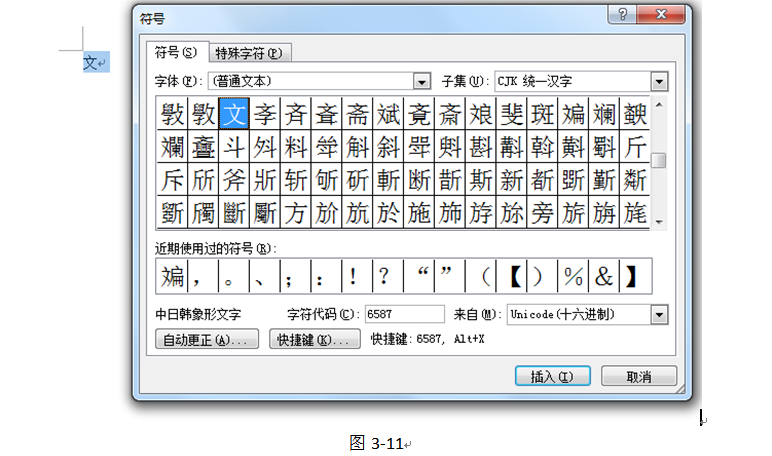Select the 料 character in the grid

pyautogui.click(x=295, y=147)
